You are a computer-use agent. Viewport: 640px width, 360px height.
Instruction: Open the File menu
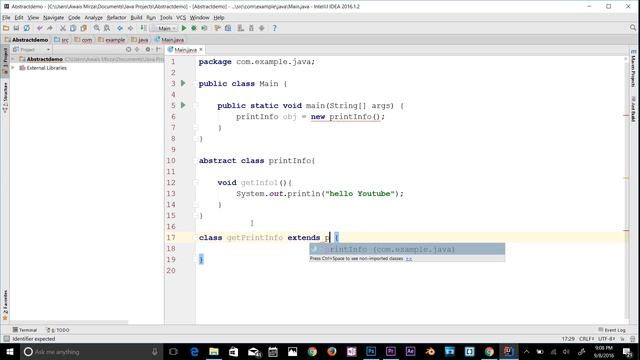point(6,18)
